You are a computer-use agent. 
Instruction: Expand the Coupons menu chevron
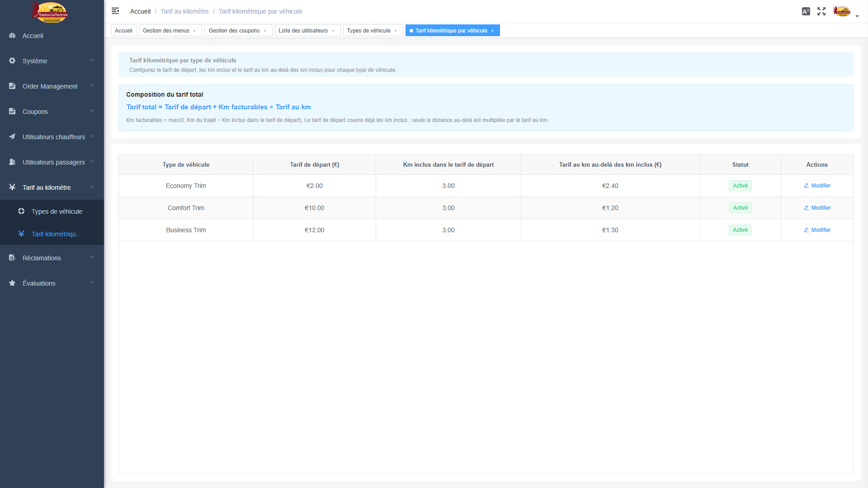92,111
